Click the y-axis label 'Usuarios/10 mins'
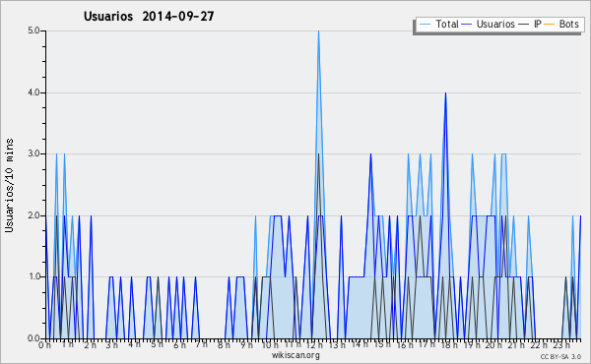Image resolution: width=591 pixels, height=364 pixels. coord(9,185)
